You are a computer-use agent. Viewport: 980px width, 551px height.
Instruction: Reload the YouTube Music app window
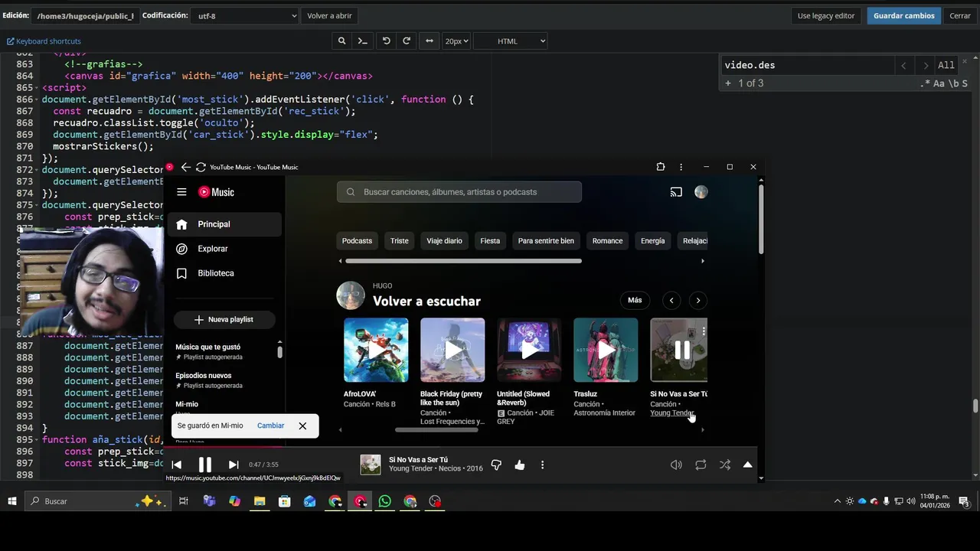pyautogui.click(x=201, y=167)
